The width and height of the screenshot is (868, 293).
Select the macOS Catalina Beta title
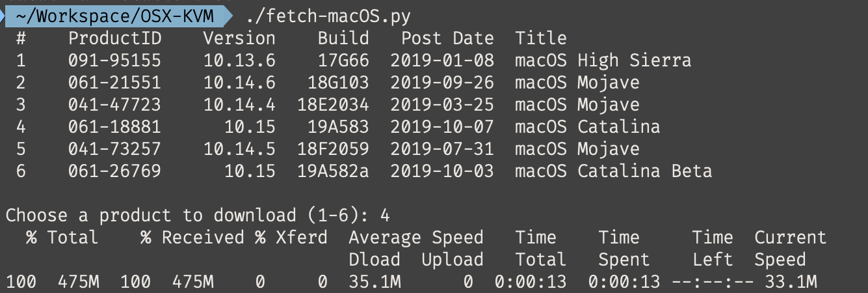tap(613, 171)
